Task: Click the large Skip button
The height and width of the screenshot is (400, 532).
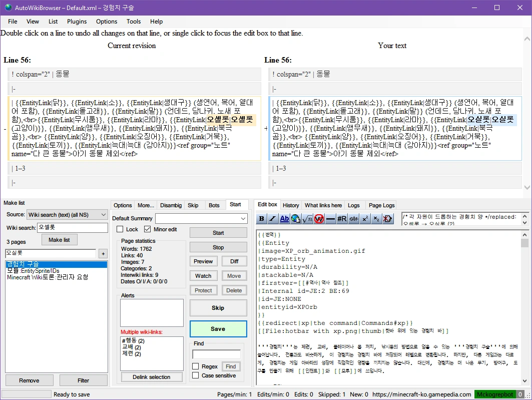Action: pyautogui.click(x=218, y=308)
